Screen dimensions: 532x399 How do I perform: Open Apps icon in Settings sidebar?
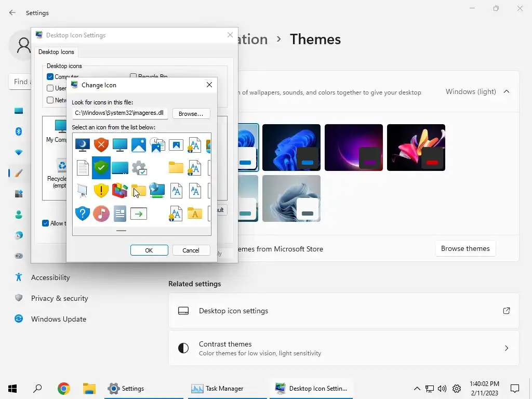point(19,194)
